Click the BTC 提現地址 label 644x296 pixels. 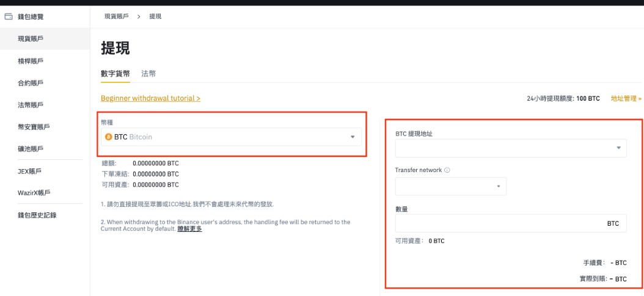point(414,134)
